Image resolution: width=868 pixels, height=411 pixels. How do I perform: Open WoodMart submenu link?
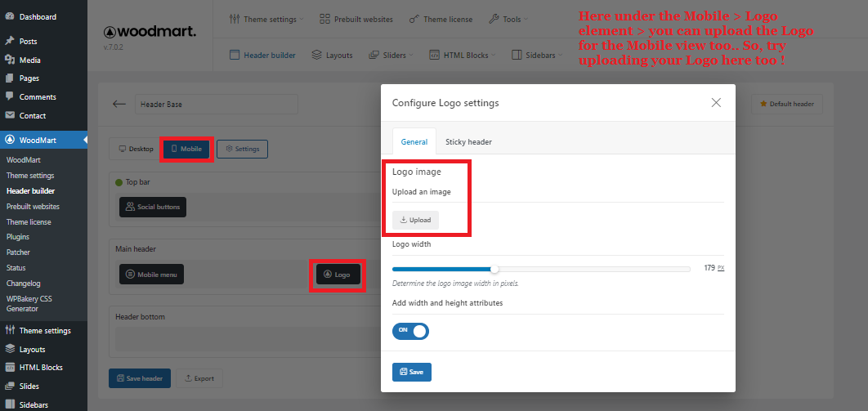click(x=23, y=160)
